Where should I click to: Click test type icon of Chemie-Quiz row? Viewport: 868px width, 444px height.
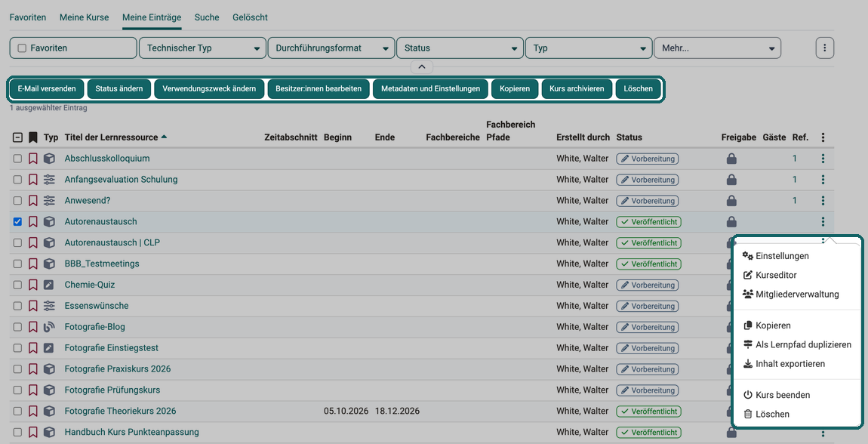(x=49, y=285)
